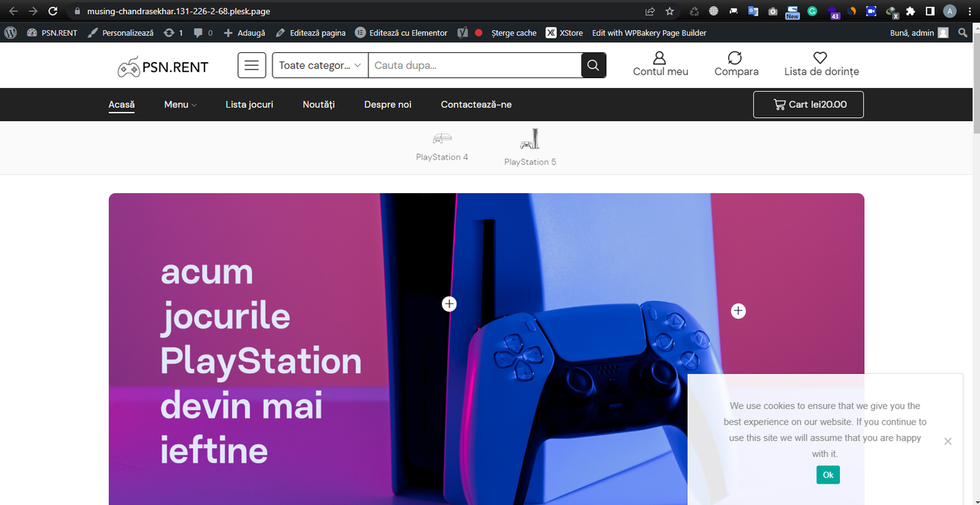Open XStore in the admin bar
The image size is (980, 505).
[564, 33]
